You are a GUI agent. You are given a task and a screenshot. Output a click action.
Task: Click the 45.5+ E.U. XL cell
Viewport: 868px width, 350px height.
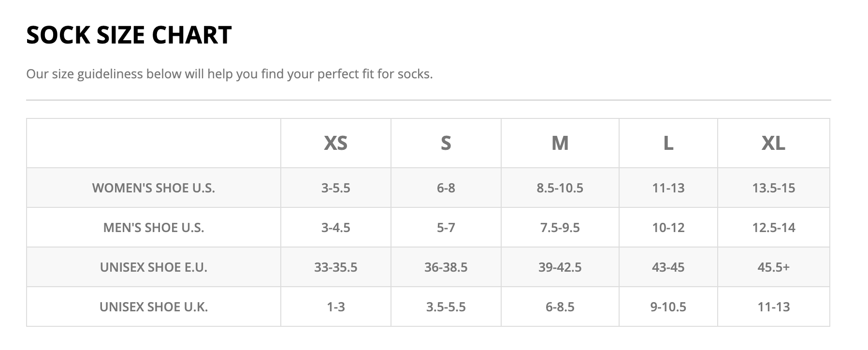pos(773,267)
